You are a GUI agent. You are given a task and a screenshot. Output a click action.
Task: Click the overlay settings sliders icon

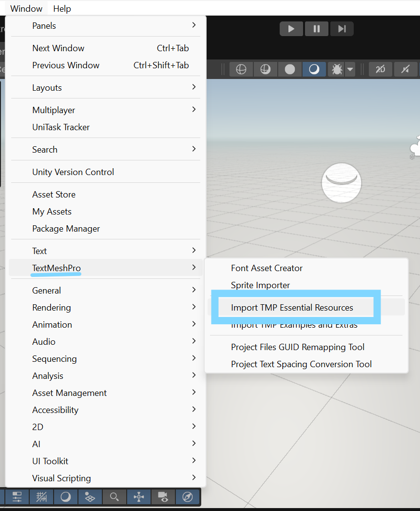click(17, 497)
